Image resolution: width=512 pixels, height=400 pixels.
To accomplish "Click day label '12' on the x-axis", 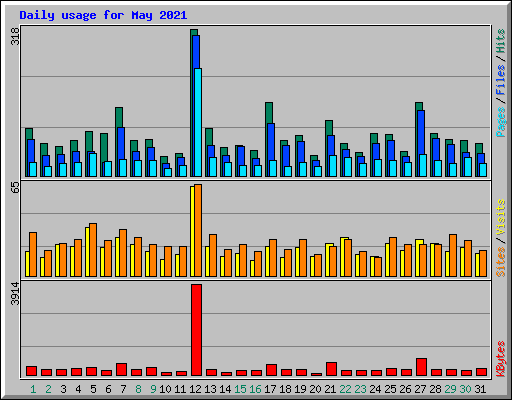I will (195, 389).
